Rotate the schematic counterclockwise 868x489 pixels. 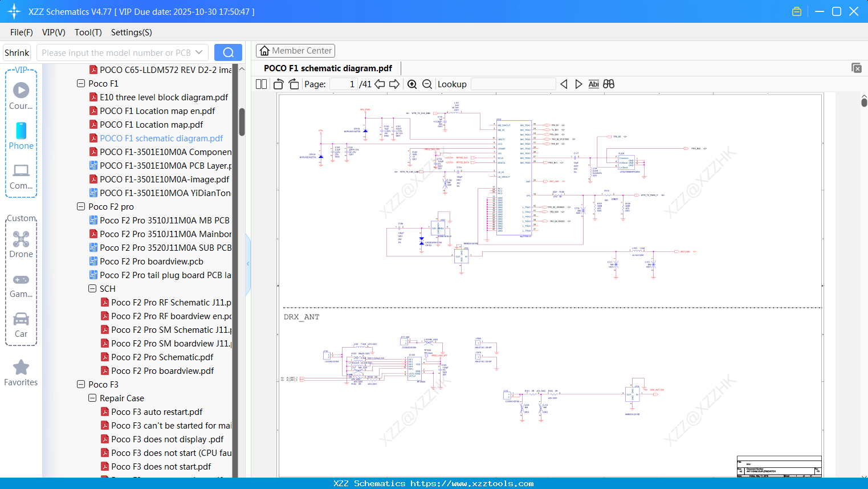point(278,84)
